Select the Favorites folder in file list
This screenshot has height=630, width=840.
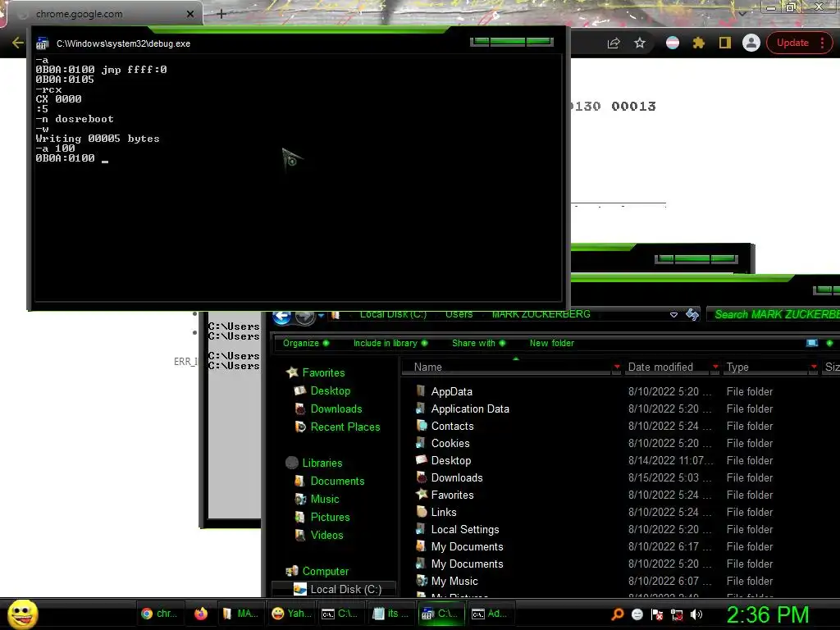pyautogui.click(x=452, y=495)
